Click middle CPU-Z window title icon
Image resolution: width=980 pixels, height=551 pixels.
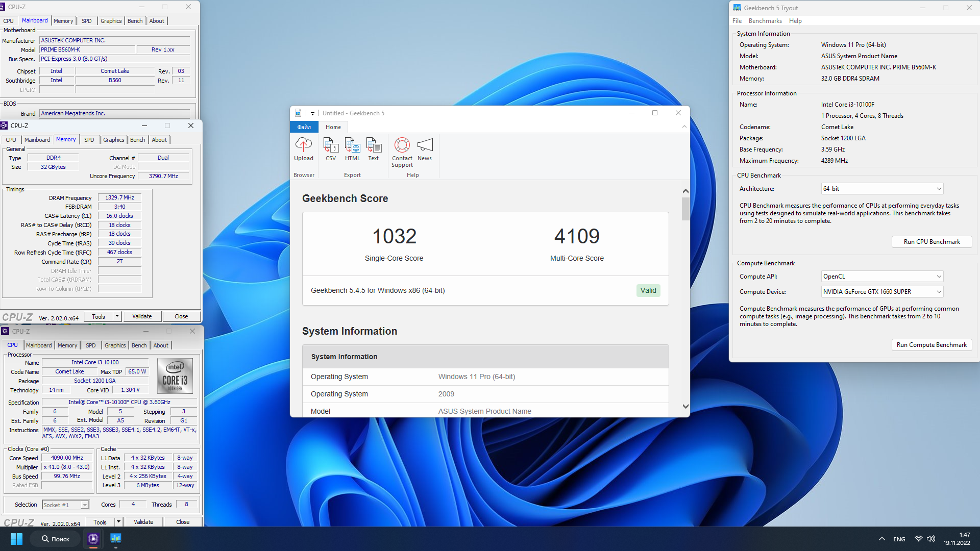point(4,126)
